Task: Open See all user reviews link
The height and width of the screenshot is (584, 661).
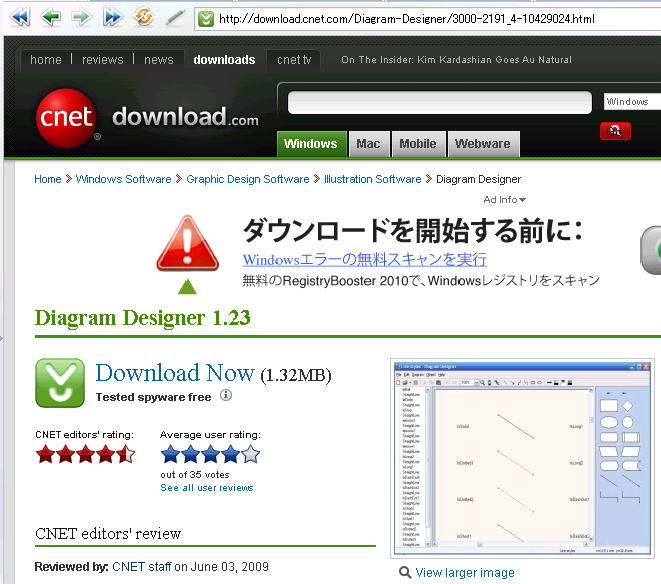Action: [x=207, y=488]
